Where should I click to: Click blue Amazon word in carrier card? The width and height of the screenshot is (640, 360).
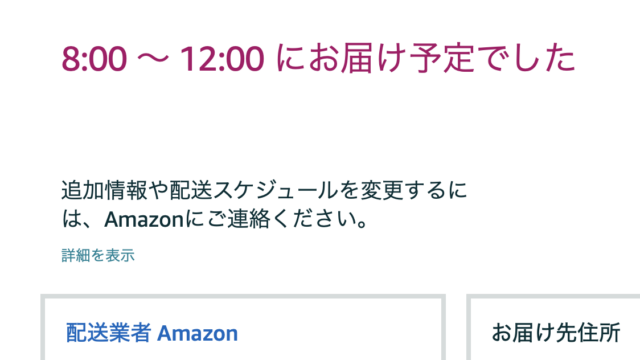point(198,333)
